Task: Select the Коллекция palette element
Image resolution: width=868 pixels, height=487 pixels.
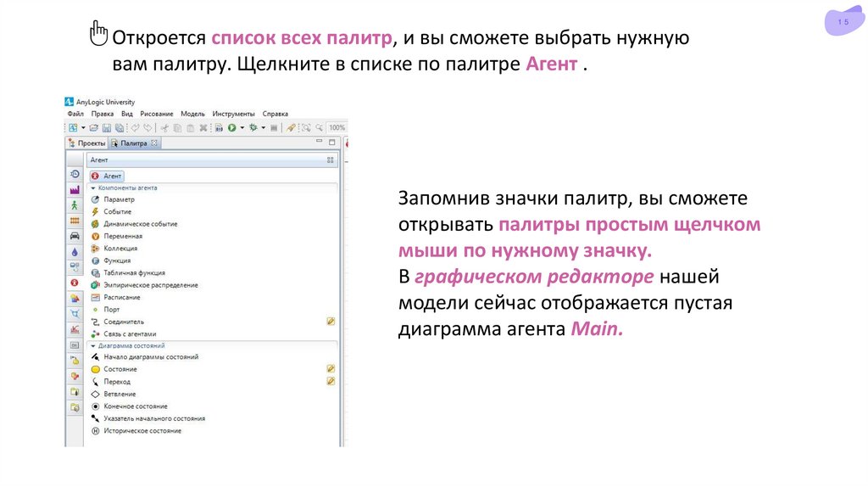Action: point(114,249)
